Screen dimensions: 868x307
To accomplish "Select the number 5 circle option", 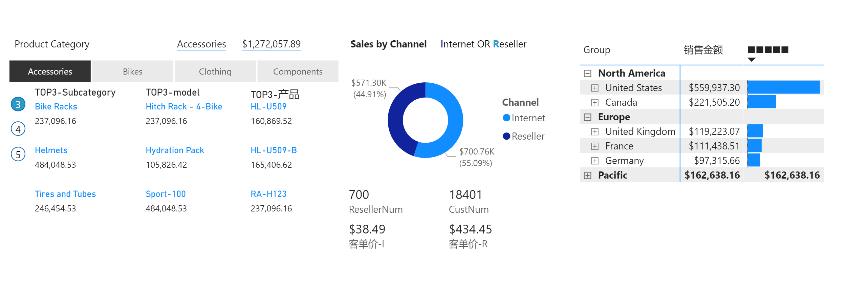I will pos(18,154).
